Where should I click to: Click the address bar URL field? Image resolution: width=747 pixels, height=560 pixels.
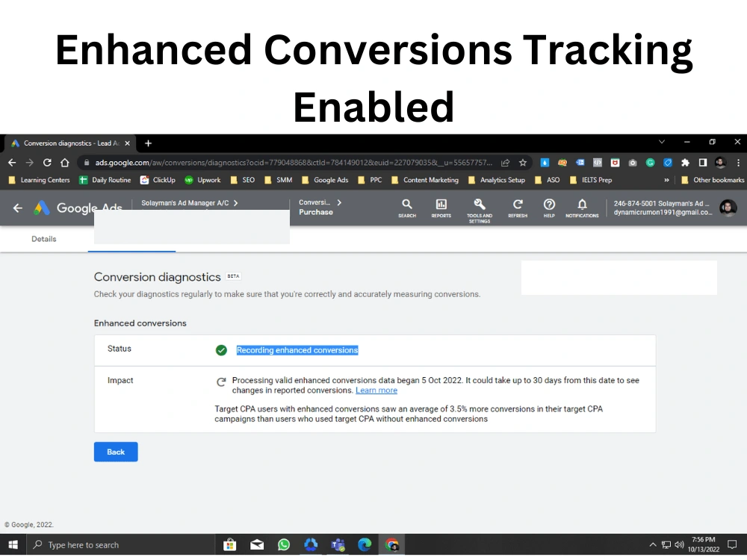[x=293, y=163]
